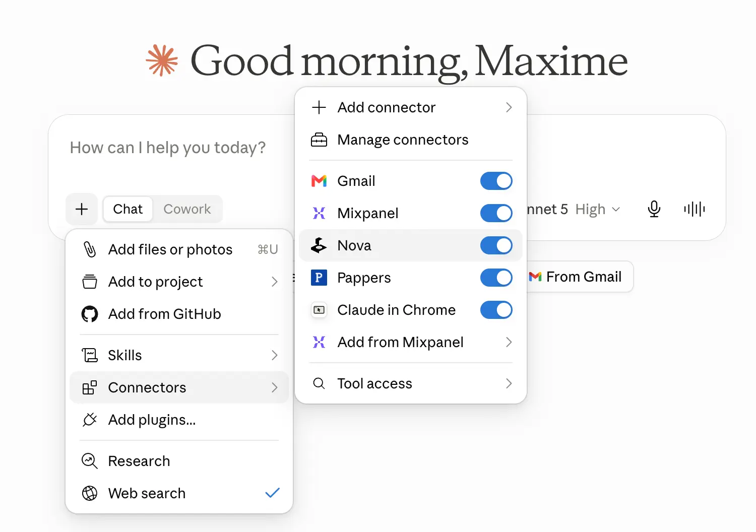The width and height of the screenshot is (756, 532).
Task: Click the plus attachment button
Action: coord(82,209)
